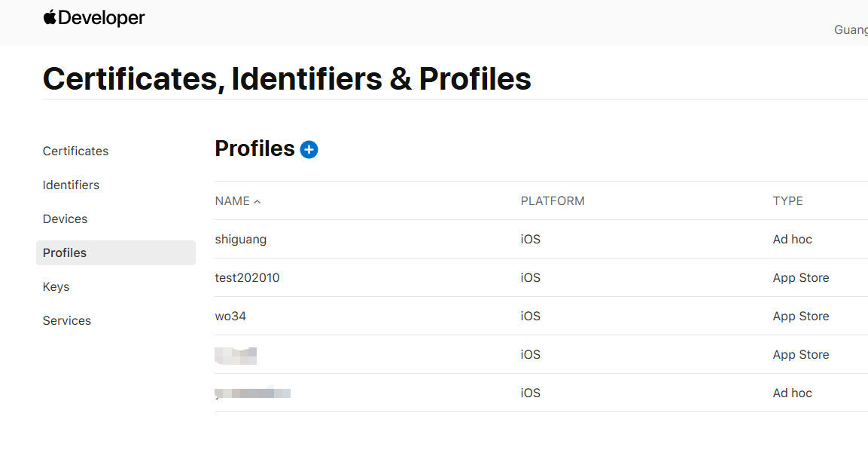This screenshot has width=868, height=471.
Task: Open Services from the sidebar
Action: click(66, 320)
